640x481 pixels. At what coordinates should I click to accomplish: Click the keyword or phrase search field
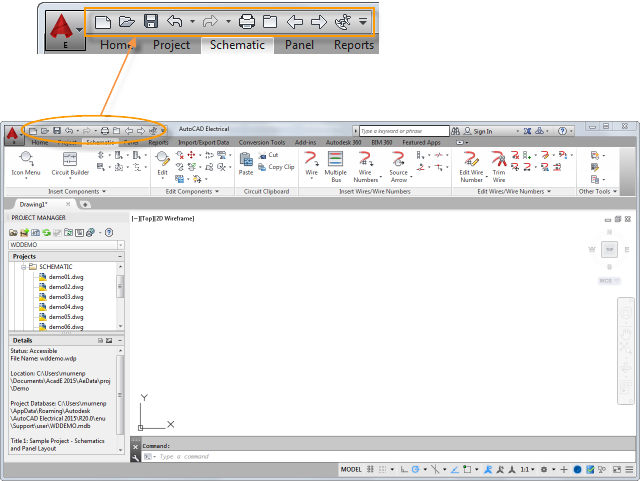[x=404, y=131]
